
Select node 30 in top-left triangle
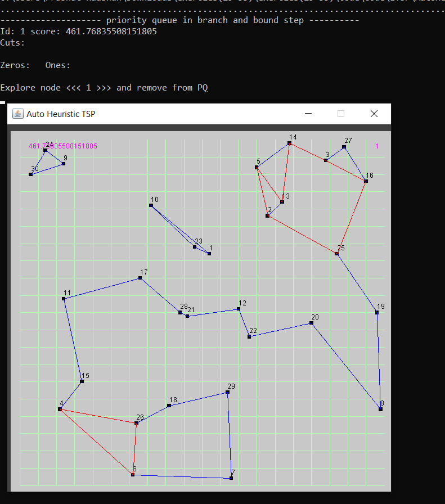pos(30,174)
